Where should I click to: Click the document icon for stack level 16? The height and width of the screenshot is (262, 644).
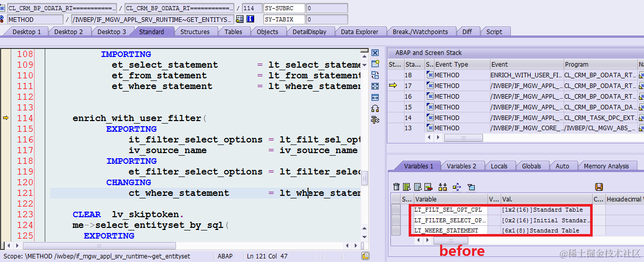pos(430,97)
